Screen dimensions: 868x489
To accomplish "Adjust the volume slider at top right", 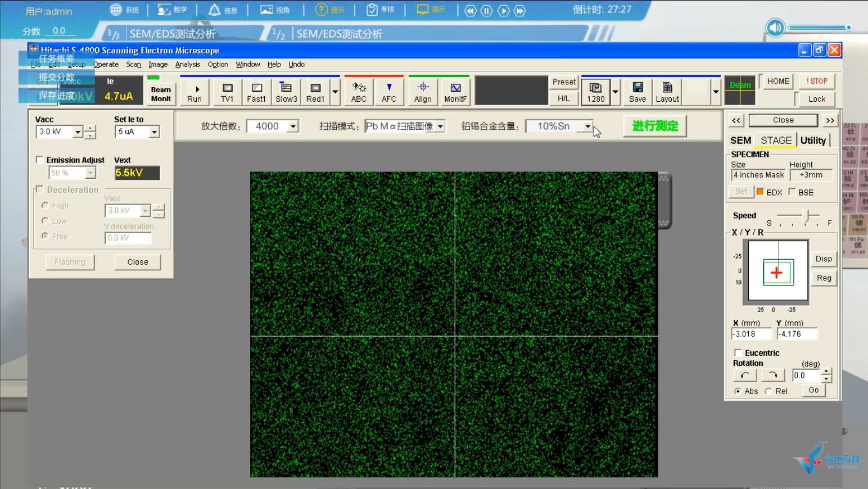I will coord(820,27).
